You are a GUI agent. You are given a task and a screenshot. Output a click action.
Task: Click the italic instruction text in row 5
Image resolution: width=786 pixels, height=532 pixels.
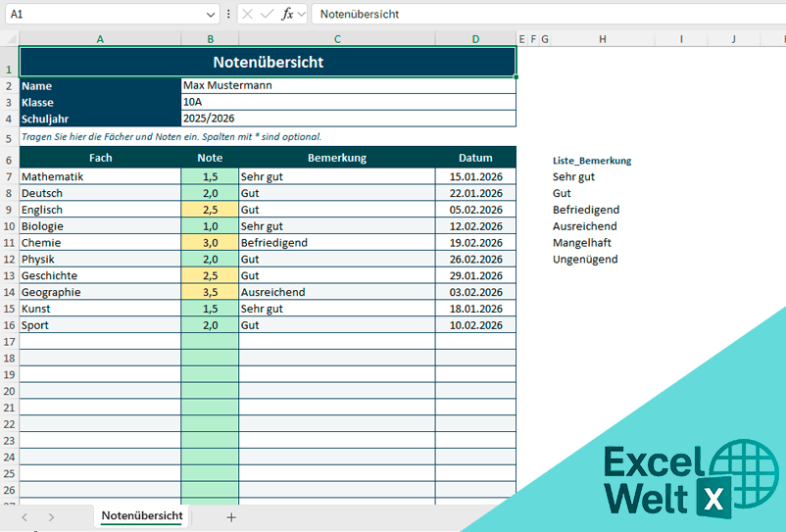point(172,137)
